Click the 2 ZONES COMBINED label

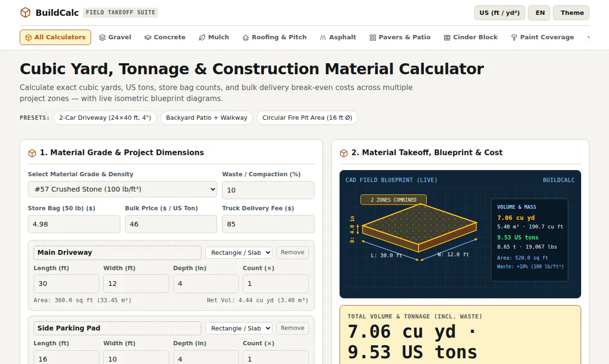pos(394,200)
